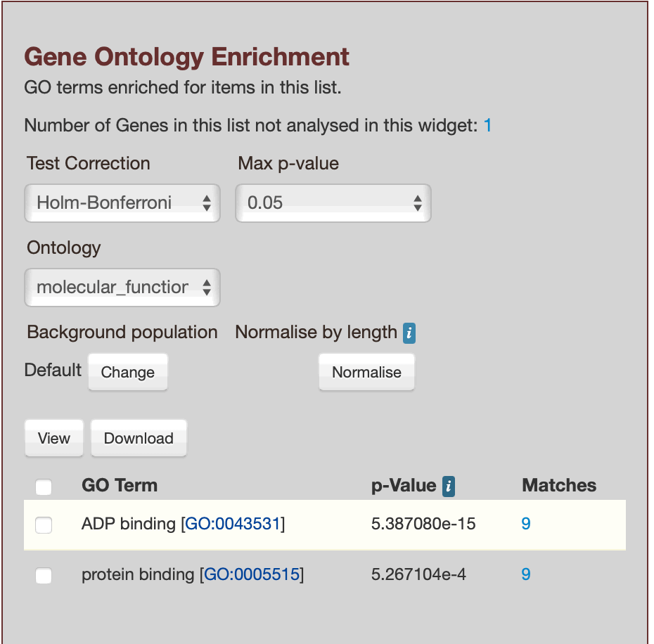Screen dimensions: 654x644
Task: Open the GO:0043531 term link
Action: [x=233, y=524]
